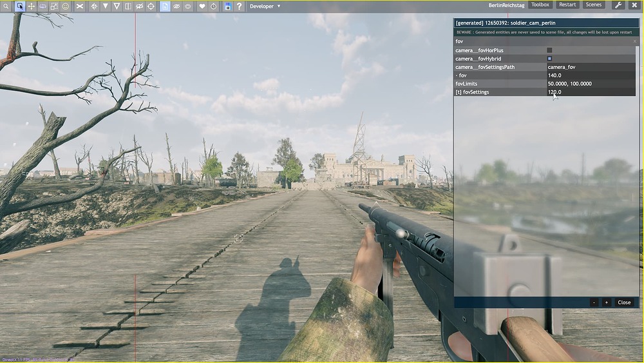Image resolution: width=644 pixels, height=363 pixels.
Task: Open the Scenes list
Action: coord(594,5)
